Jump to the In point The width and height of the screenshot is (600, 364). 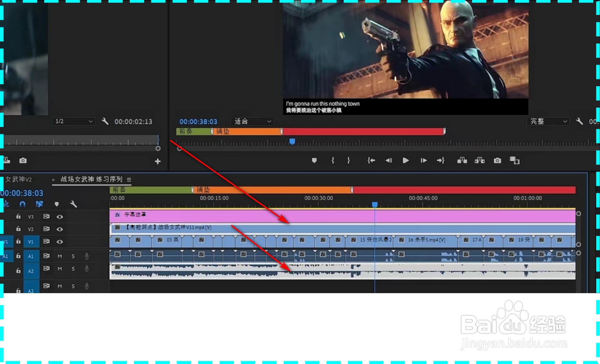pyautogui.click(x=371, y=160)
